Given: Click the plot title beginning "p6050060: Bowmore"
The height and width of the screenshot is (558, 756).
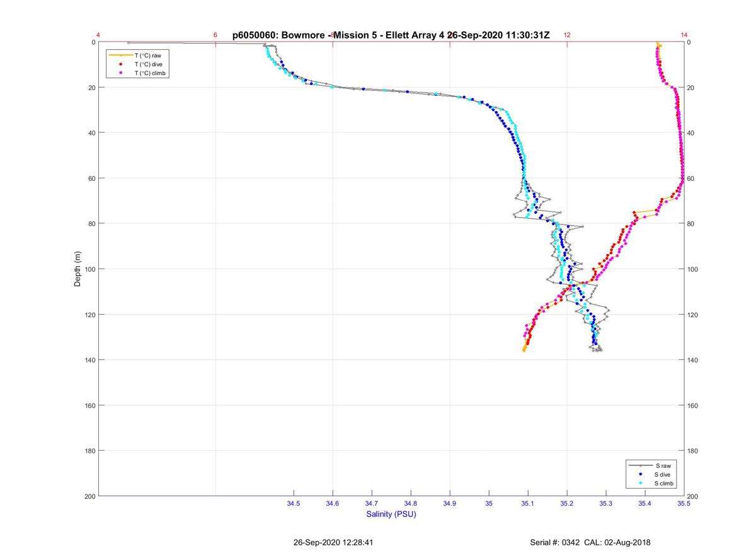Looking at the screenshot, I should click(391, 35).
